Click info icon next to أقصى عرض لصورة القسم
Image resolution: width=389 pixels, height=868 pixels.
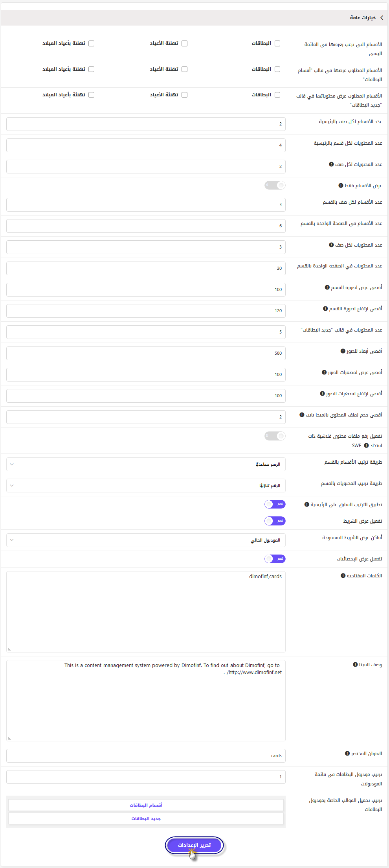327,287
